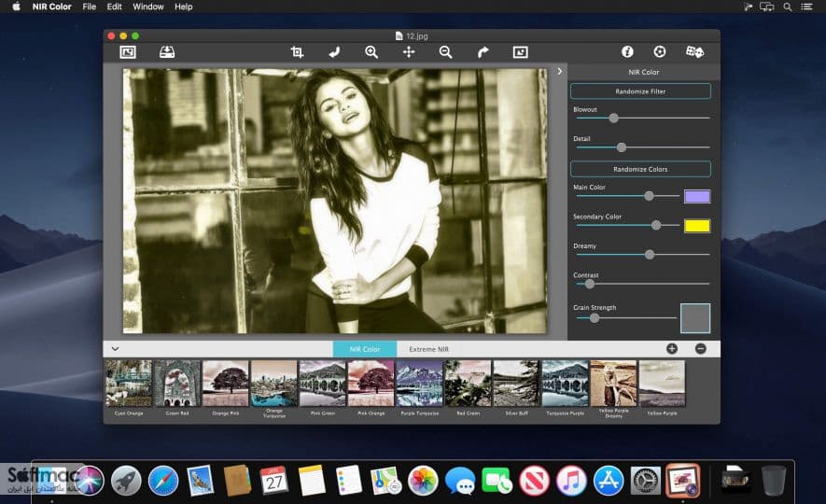826x504 pixels.
Task: Rotate image right with curved arrow icon
Action: pyautogui.click(x=483, y=52)
